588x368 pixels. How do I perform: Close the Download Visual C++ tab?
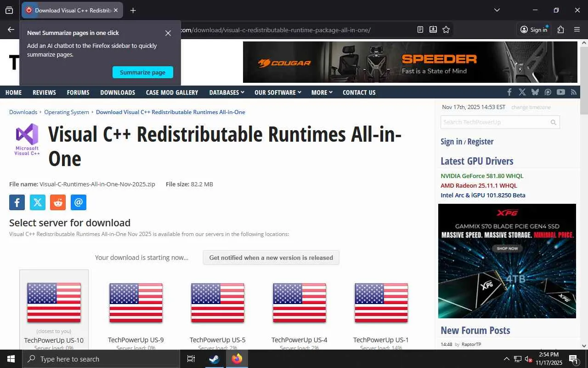coord(116,10)
